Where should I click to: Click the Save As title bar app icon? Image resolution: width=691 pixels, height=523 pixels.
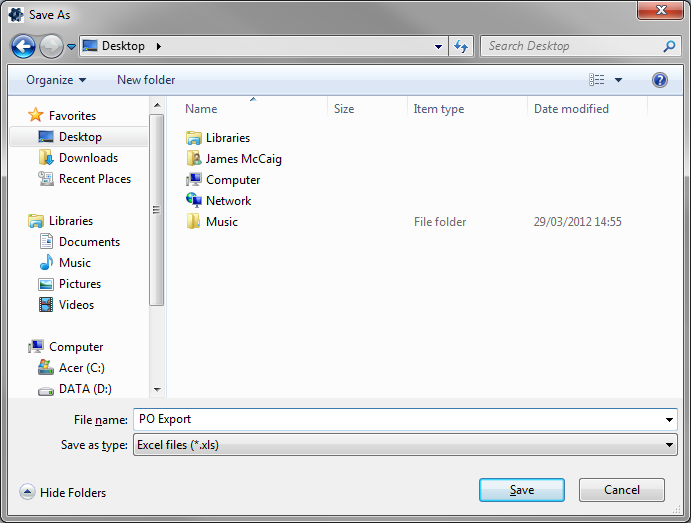pyautogui.click(x=16, y=15)
